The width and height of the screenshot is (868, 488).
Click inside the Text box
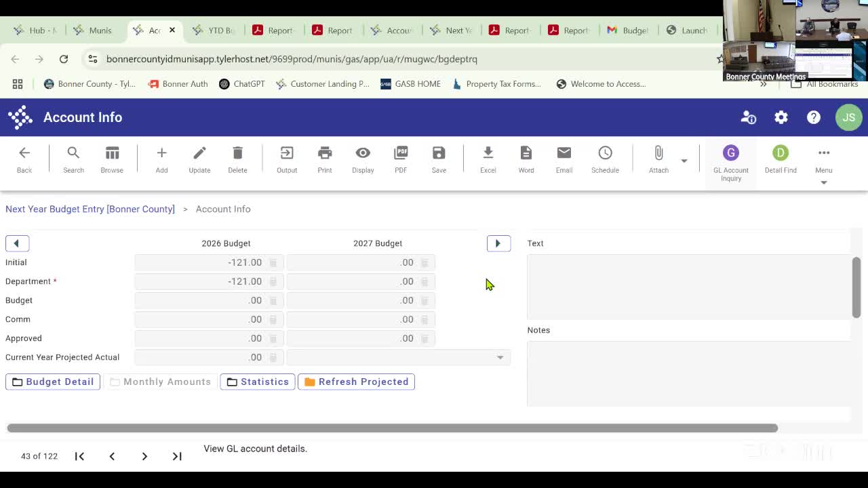[688, 287]
